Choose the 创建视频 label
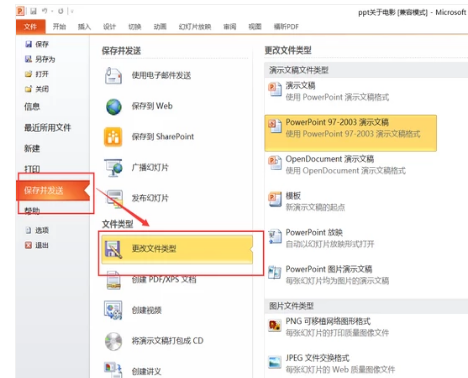This screenshot has height=378, width=468. [x=147, y=310]
